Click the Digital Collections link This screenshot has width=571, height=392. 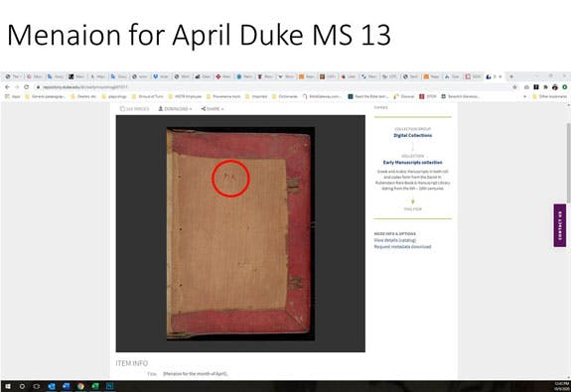(412, 135)
